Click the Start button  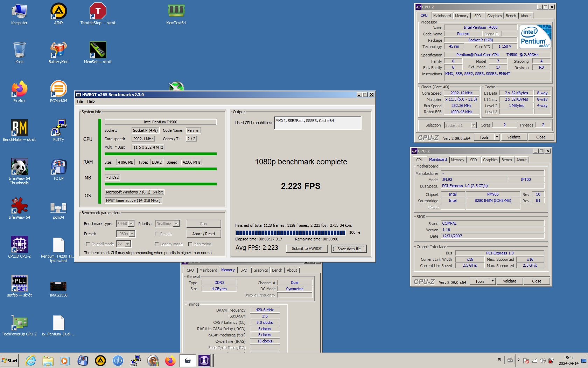tap(9, 360)
